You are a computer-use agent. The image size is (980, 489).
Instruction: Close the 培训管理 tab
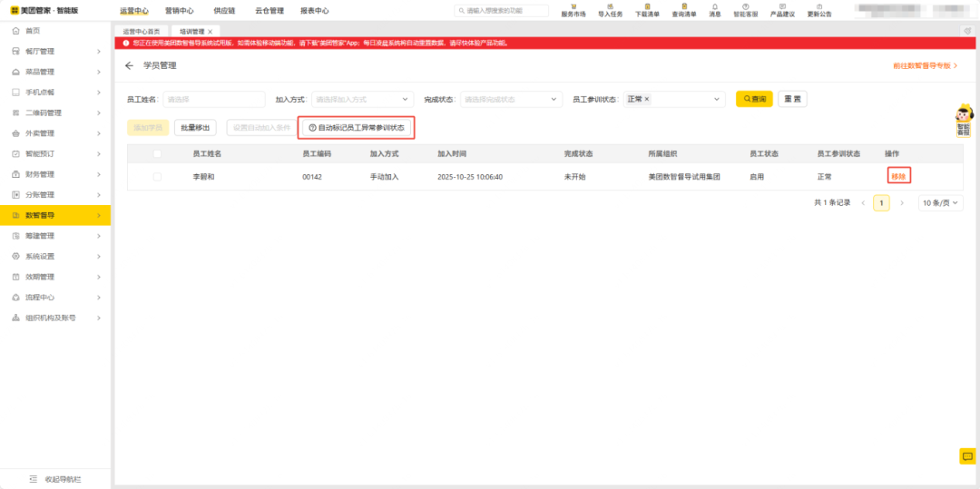click(x=211, y=32)
